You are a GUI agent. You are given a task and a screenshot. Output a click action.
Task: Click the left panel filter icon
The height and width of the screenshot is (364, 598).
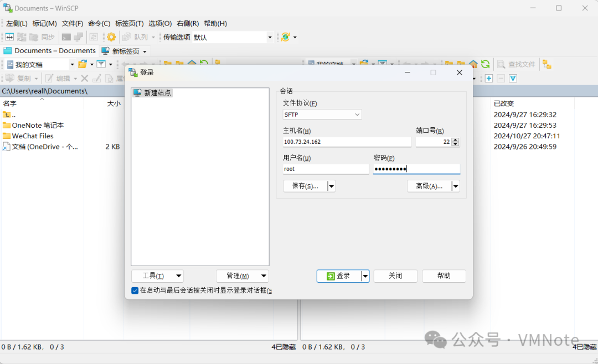(101, 64)
